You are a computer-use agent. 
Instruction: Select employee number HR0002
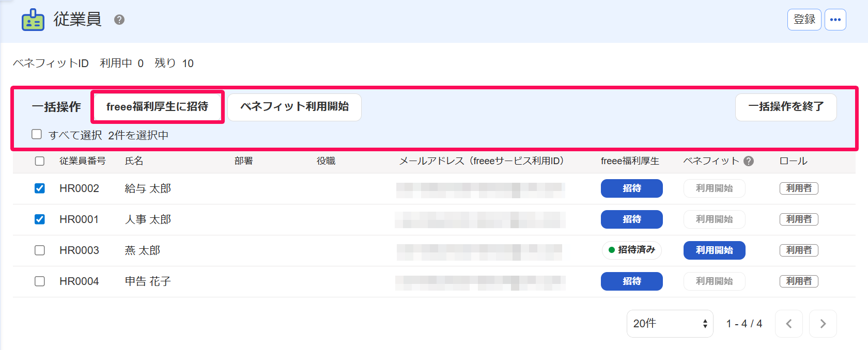coord(79,188)
